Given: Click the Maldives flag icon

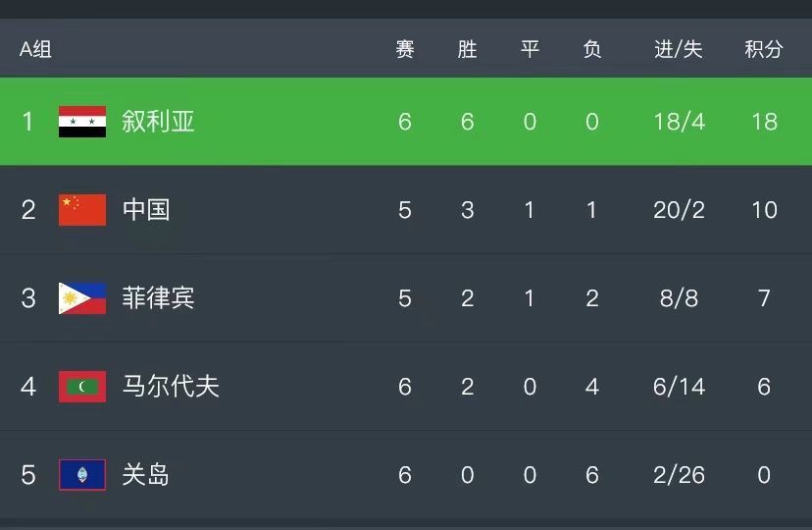Looking at the screenshot, I should (x=82, y=387).
